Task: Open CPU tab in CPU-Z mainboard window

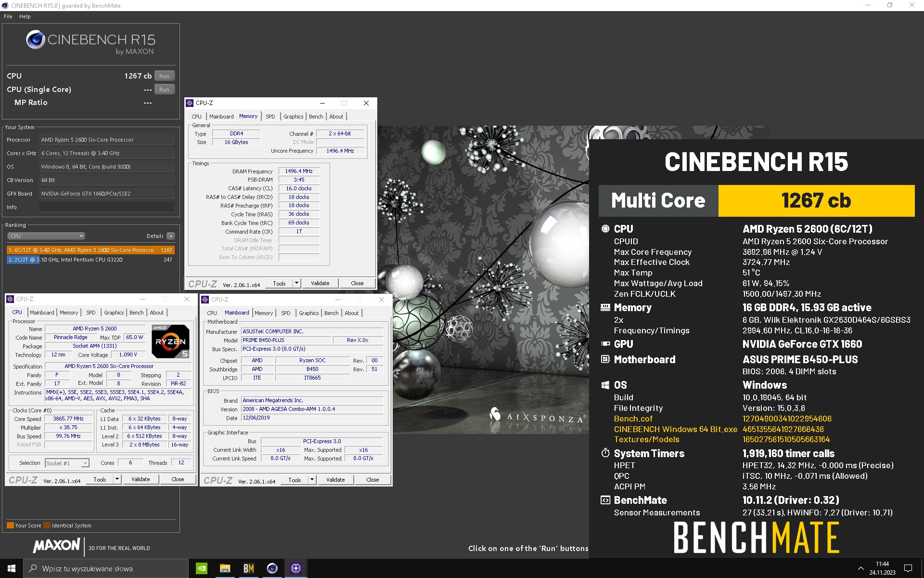Action: [x=212, y=313]
